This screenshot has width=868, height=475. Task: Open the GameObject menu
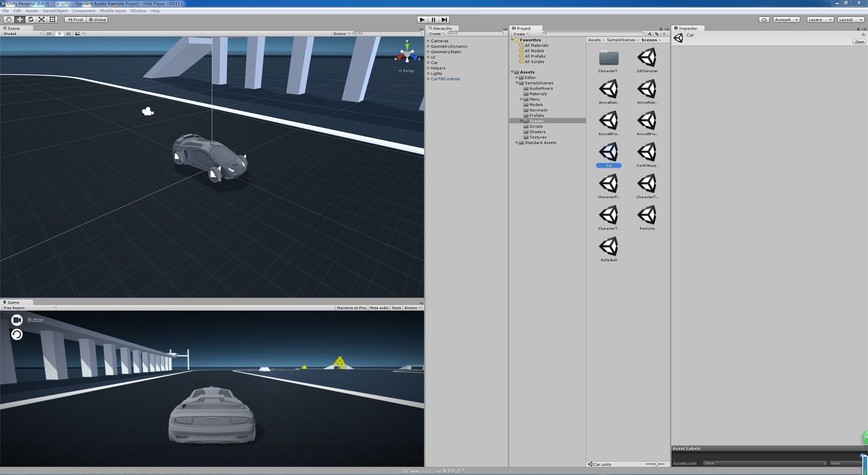[x=55, y=11]
